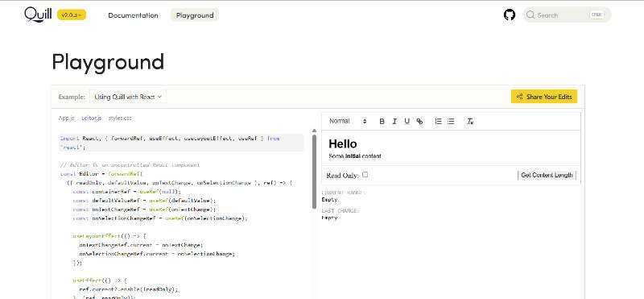Image resolution: width=644 pixels, height=299 pixels.
Task: Switch to the Editor.js file tab
Action: click(x=91, y=118)
